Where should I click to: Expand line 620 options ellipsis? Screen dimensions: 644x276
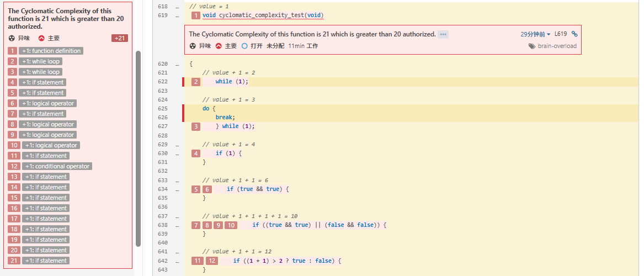click(x=177, y=64)
